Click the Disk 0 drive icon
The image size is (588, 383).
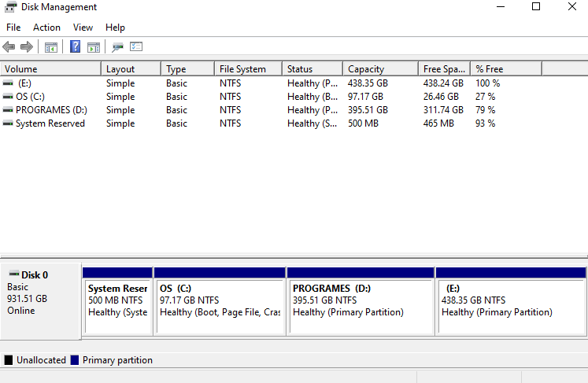point(14,273)
